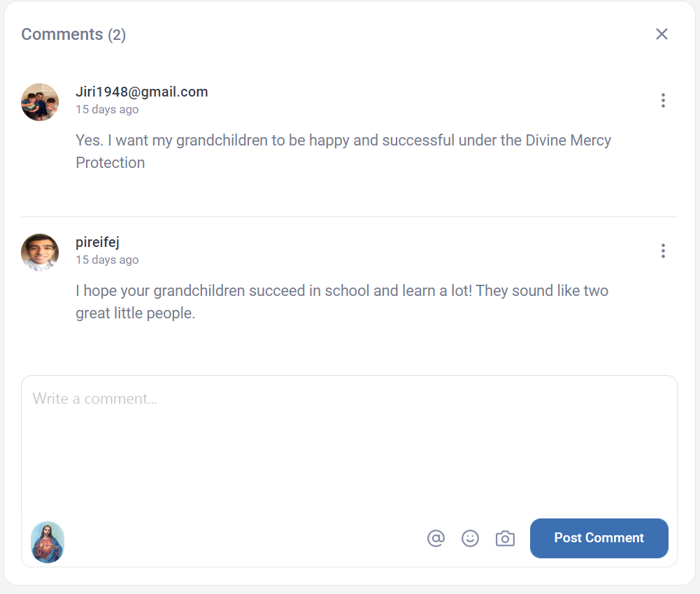The height and width of the screenshot is (594, 700).
Task: Click the timestamp under Jiri1948@gmail.com
Action: tap(107, 109)
